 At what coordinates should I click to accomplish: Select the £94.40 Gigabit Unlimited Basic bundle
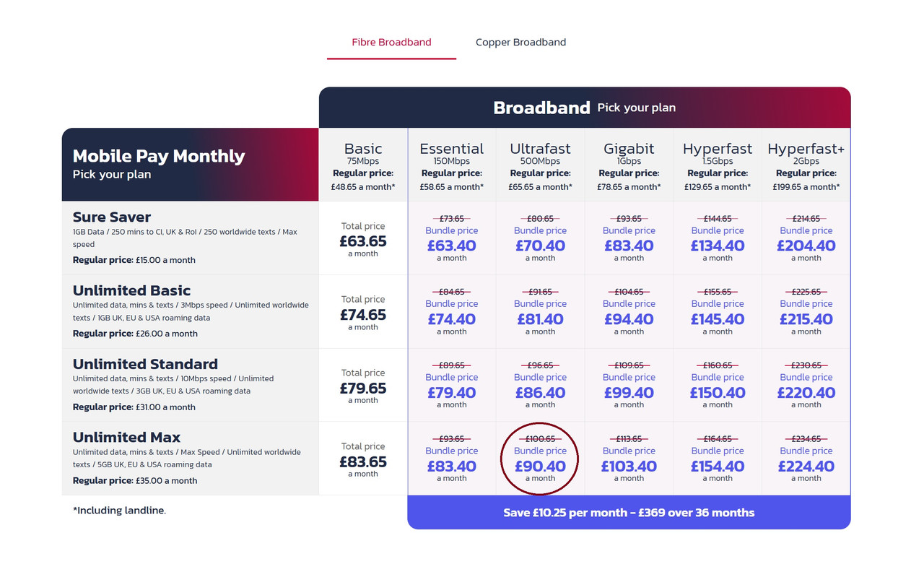(629, 318)
